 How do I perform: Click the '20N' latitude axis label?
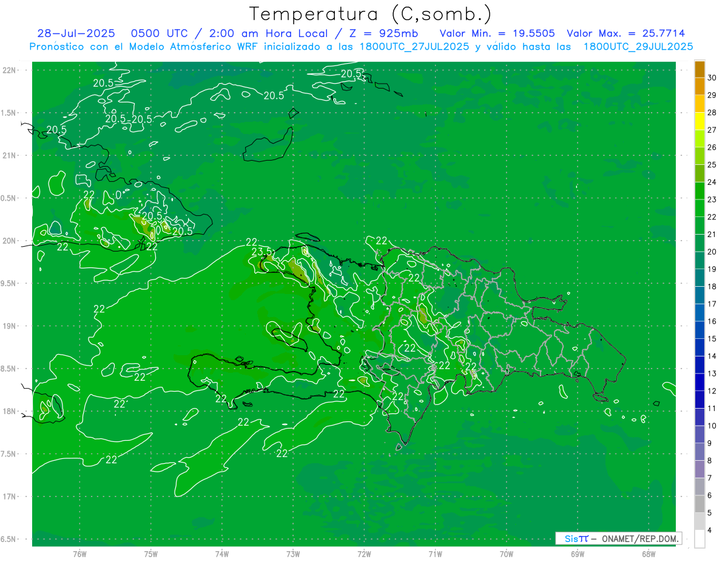(x=9, y=241)
